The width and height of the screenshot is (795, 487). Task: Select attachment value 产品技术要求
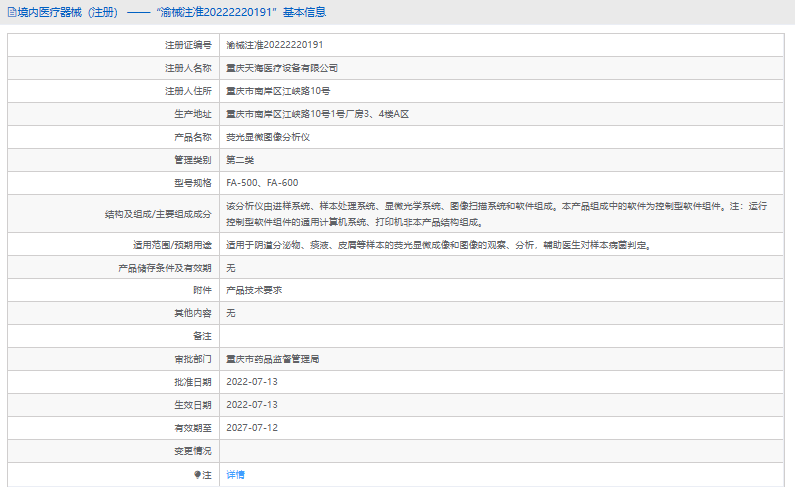tap(254, 290)
